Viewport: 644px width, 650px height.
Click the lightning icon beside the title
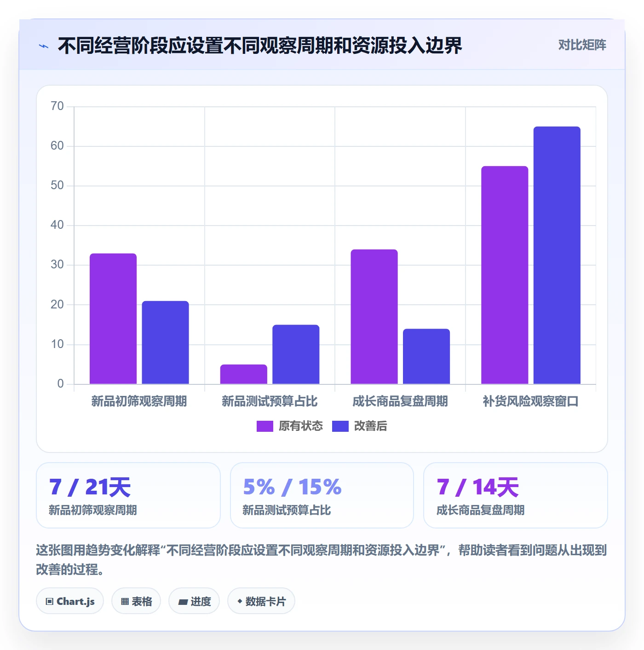44,46
